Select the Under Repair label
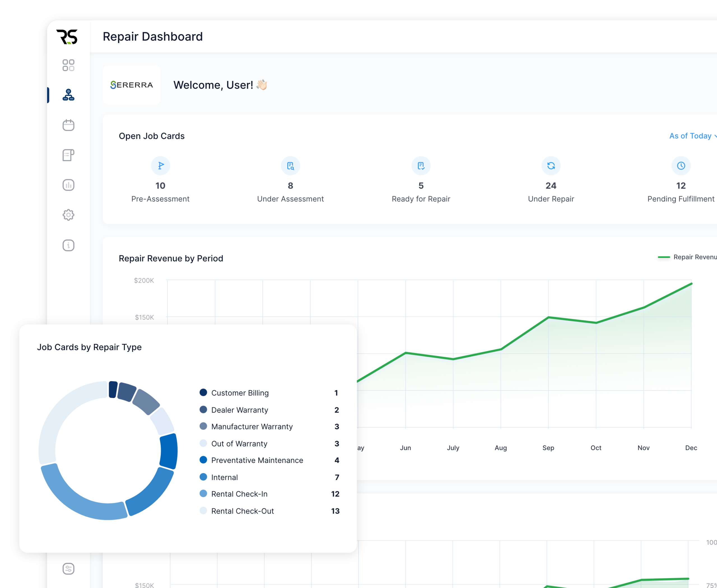 [x=551, y=199]
